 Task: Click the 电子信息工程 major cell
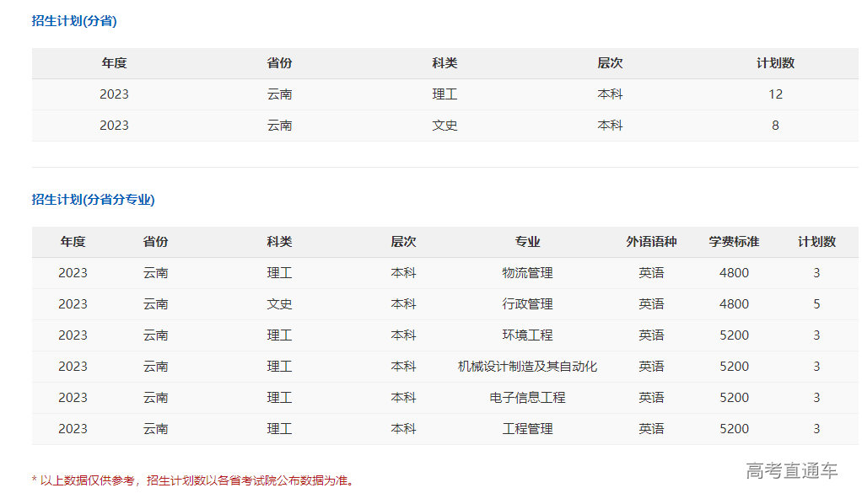[x=527, y=398]
